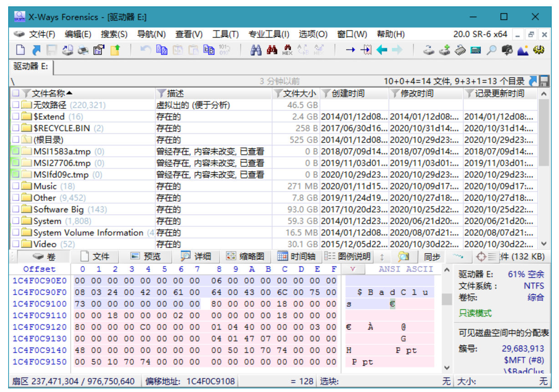Open the 编辑(E) menu
This screenshot has width=559, height=392.
pyautogui.click(x=78, y=34)
